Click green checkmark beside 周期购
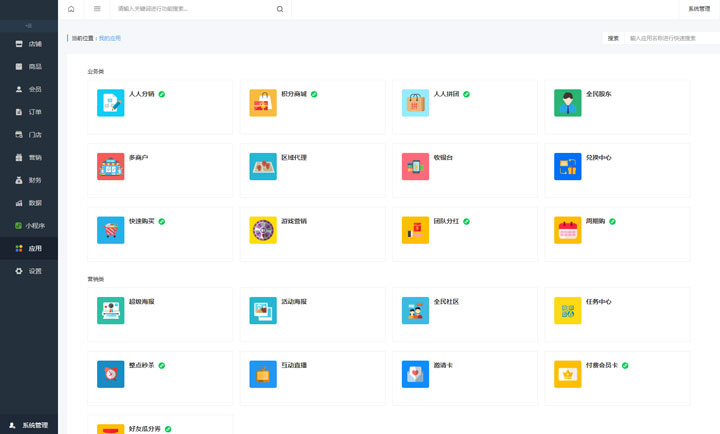The image size is (720, 434). pos(613,221)
